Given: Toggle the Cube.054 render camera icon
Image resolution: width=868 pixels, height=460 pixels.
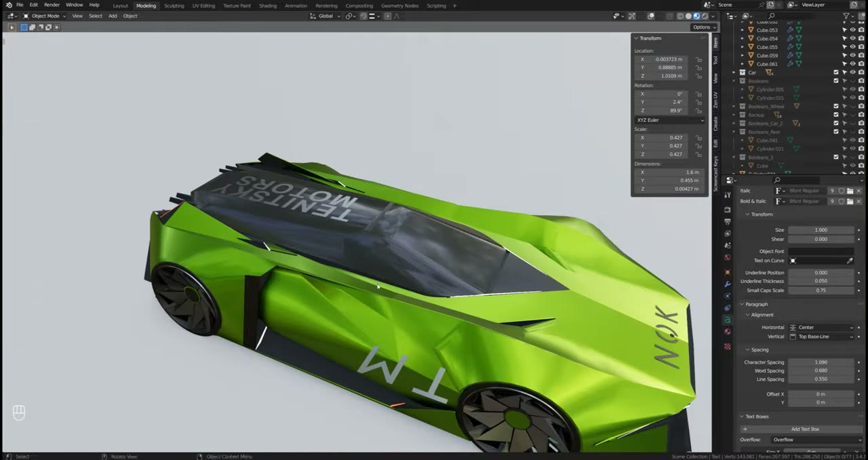Looking at the screenshot, I should click(861, 39).
